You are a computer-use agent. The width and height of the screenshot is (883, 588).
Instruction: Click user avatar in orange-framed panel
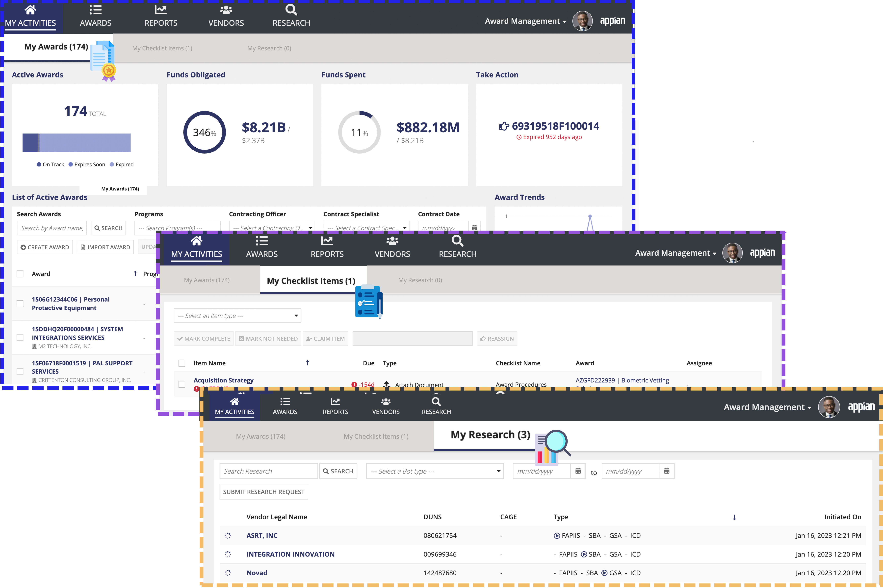pos(829,407)
